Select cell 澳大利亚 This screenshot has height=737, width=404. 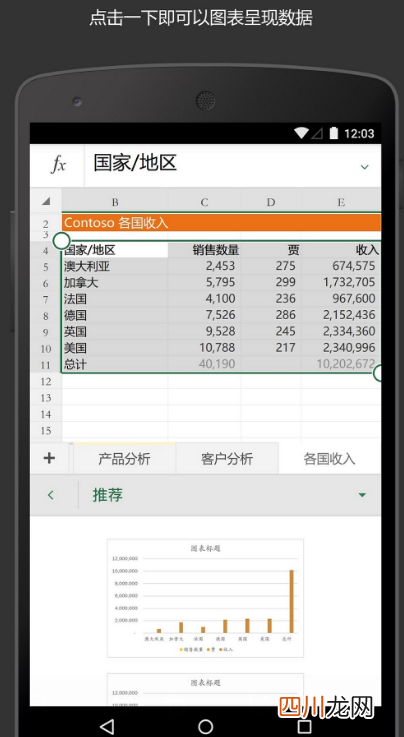[115, 267]
